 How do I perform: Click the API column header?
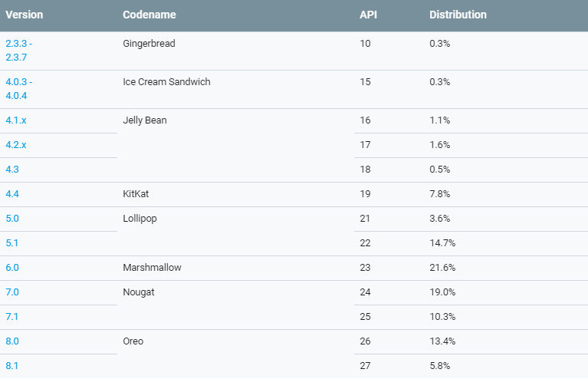tap(368, 15)
